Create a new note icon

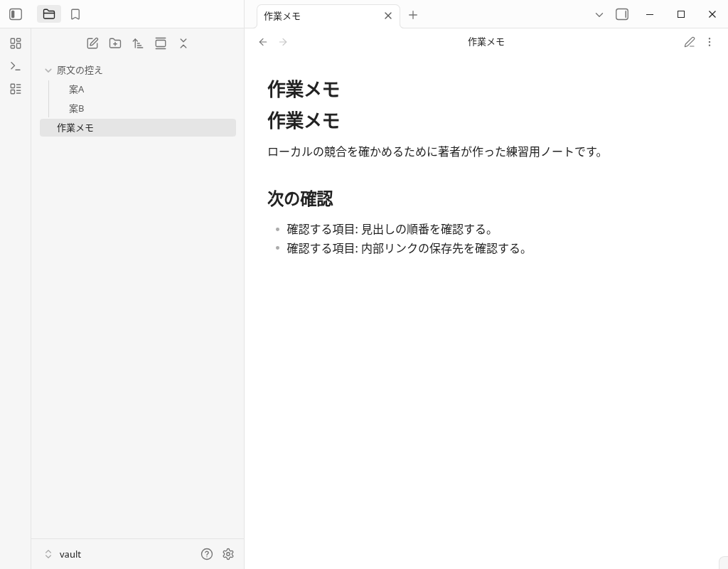coord(92,43)
